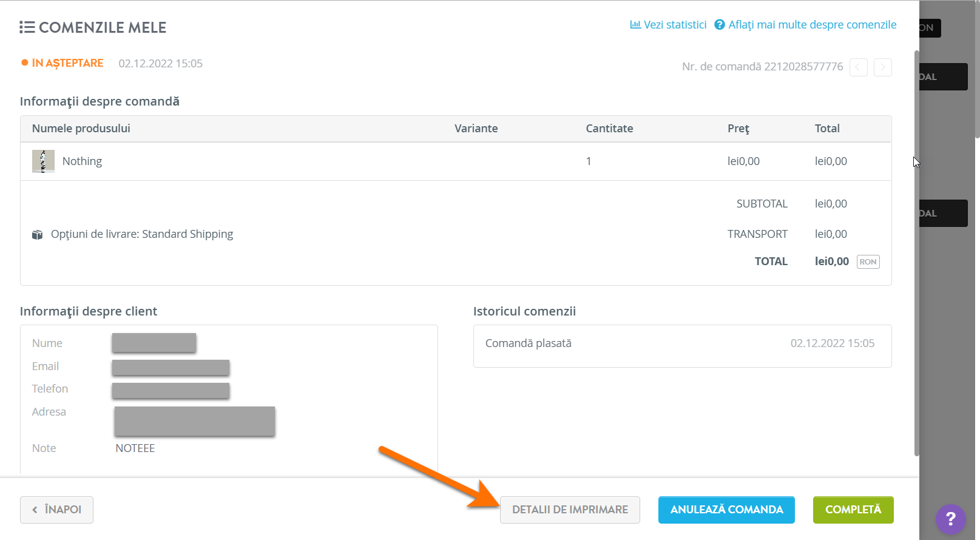Screen dimensions: 980x540
Task: Open the purple help bubble
Action: click(950, 519)
